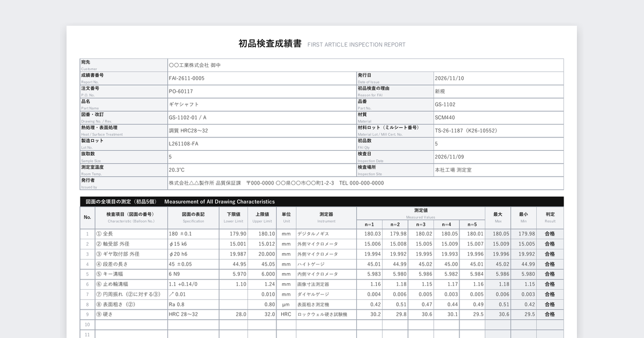
Task: Select row ⑤ キー溝幅
Action: [x=131, y=274]
